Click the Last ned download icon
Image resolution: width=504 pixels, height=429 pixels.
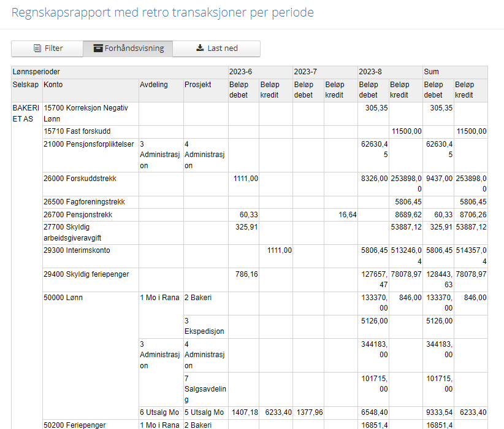tap(200, 48)
